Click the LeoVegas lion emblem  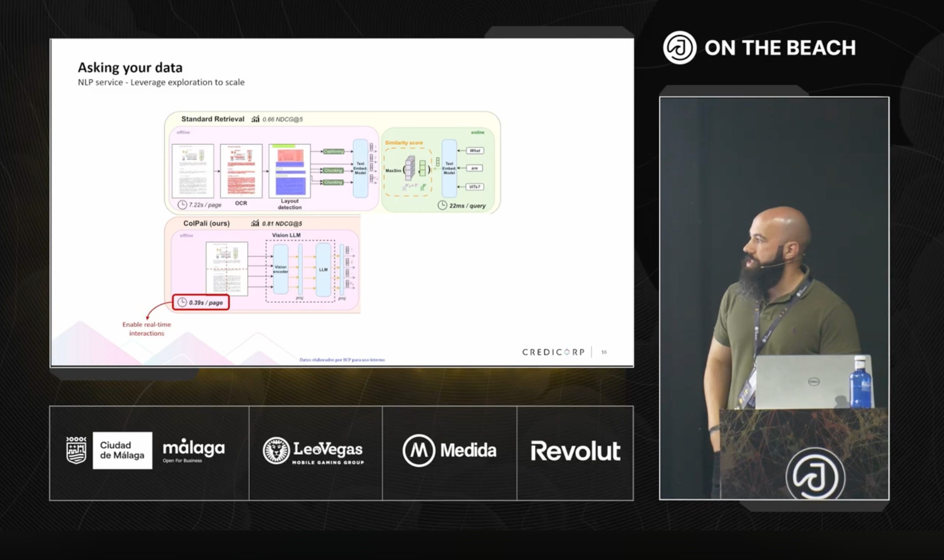point(276,450)
